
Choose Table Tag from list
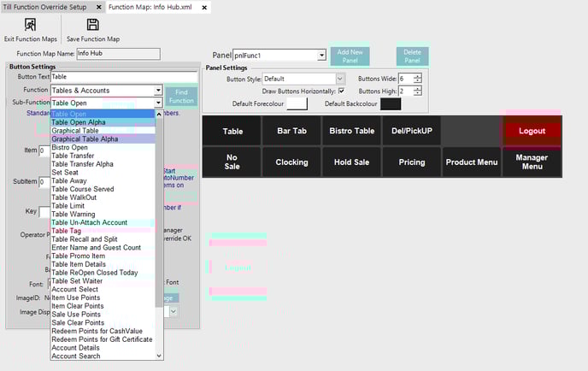point(103,231)
